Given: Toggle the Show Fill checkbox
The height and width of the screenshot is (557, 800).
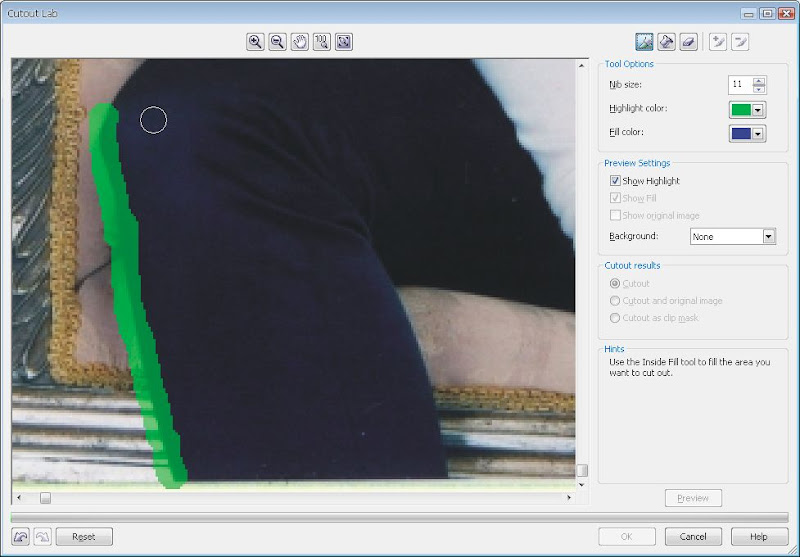Looking at the screenshot, I should [615, 198].
